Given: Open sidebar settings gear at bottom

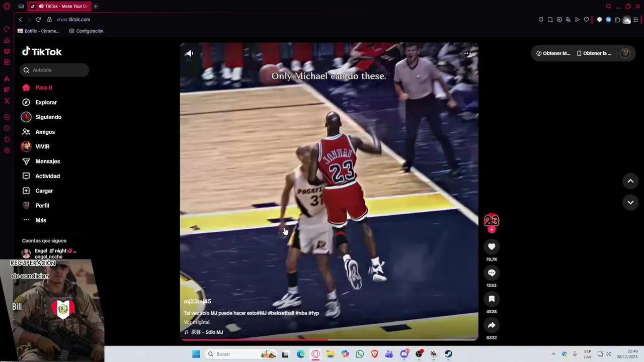Looking at the screenshot, I should point(7,150).
